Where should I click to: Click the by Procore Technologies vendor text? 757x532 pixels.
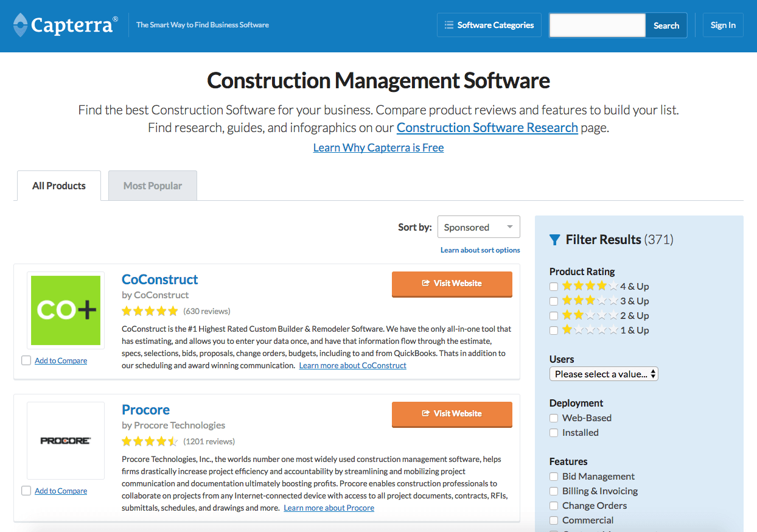pyautogui.click(x=173, y=425)
